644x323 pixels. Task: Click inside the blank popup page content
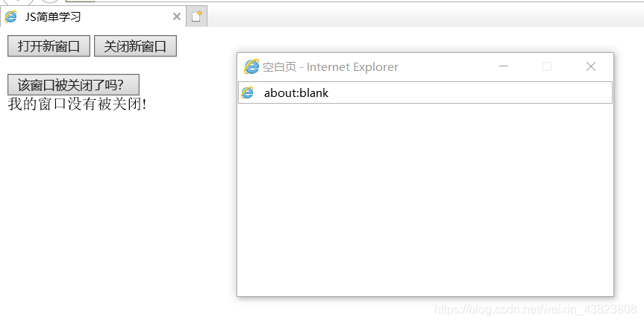(x=425, y=199)
